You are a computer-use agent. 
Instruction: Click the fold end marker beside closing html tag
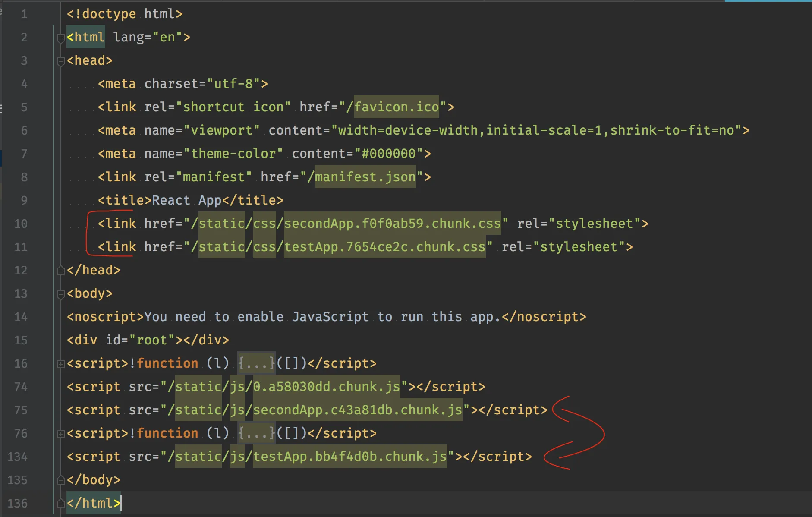(x=60, y=504)
